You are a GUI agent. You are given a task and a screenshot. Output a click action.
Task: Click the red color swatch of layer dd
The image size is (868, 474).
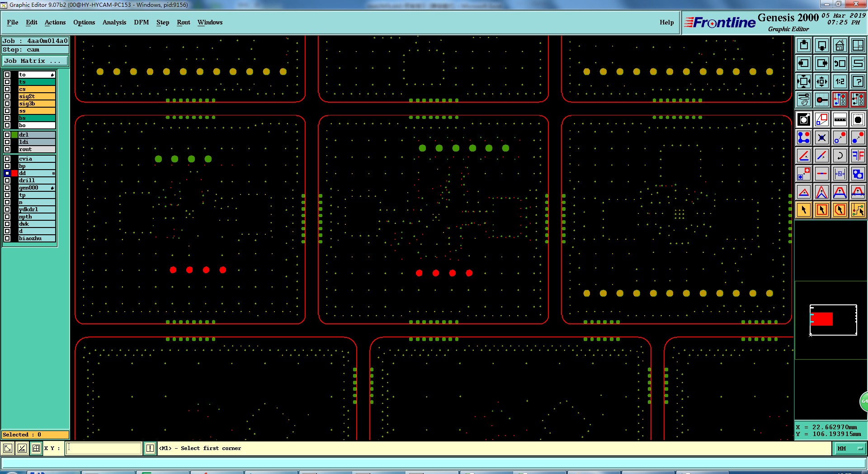click(x=14, y=173)
